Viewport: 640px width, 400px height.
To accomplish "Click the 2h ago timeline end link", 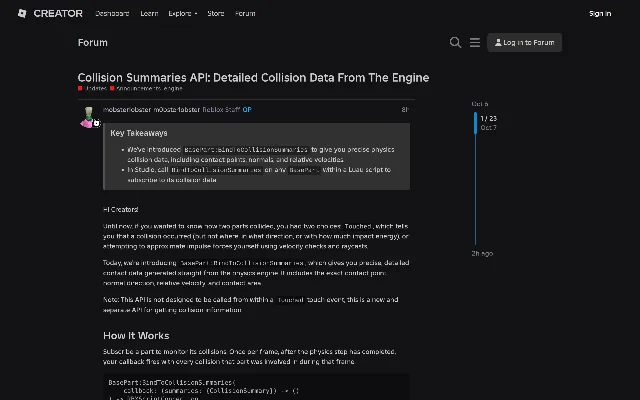I will [482, 253].
